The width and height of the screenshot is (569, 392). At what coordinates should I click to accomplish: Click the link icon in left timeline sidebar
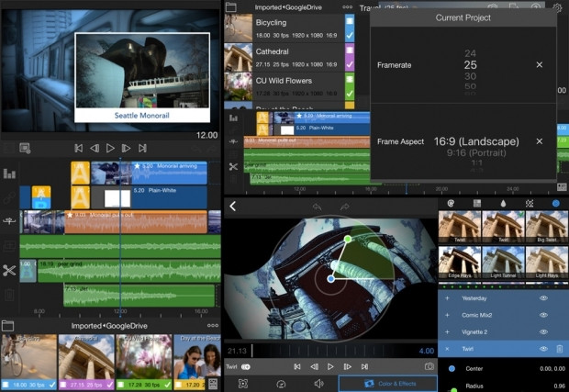pos(9,197)
